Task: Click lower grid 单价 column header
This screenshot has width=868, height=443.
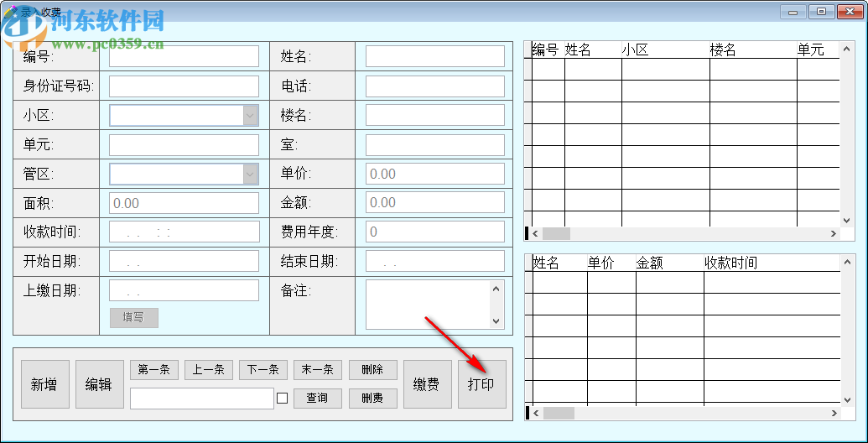Action: tap(611, 263)
